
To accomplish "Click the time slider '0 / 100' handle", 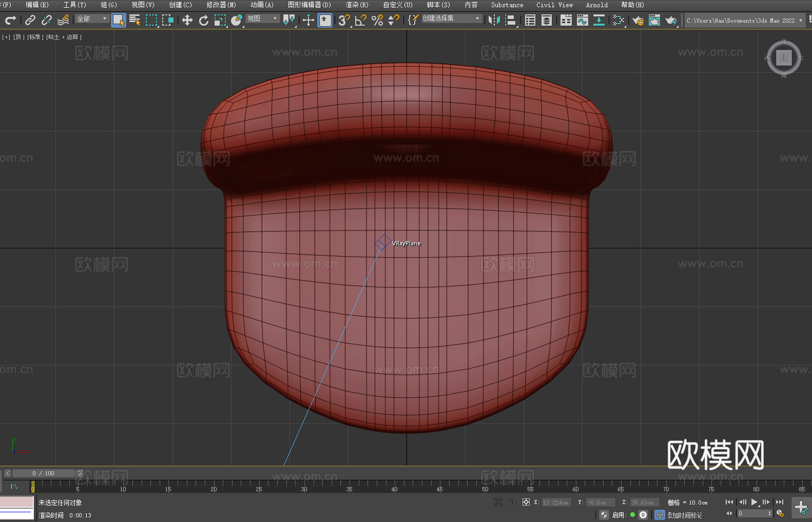I will click(44, 473).
